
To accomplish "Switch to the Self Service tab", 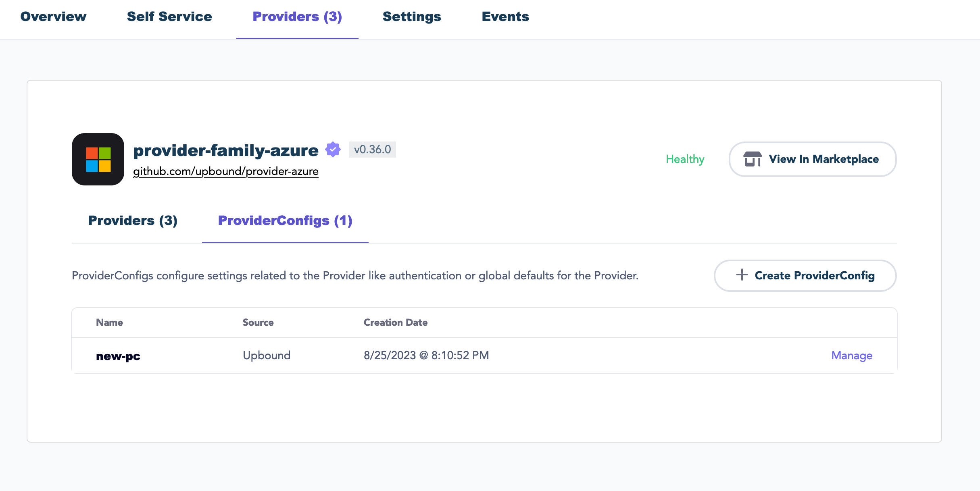I will (169, 17).
